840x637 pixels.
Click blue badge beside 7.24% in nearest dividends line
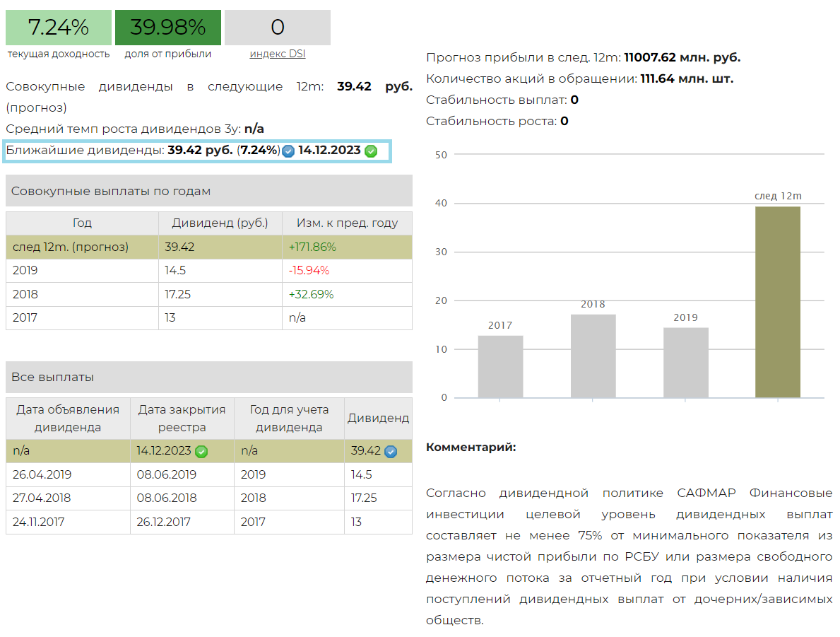tap(288, 151)
